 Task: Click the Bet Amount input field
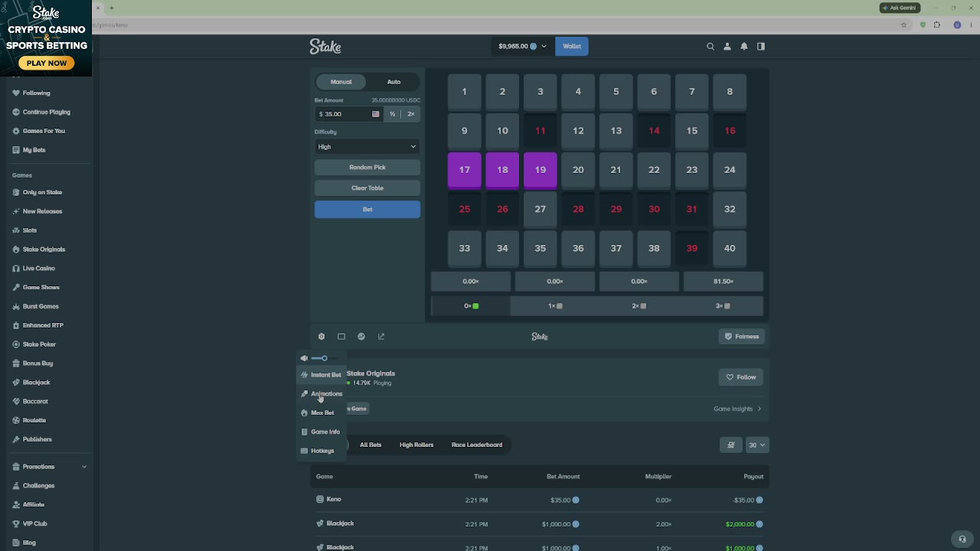coord(349,114)
